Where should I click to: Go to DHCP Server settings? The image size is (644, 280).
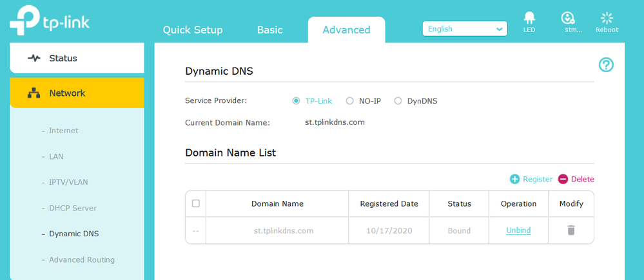click(x=73, y=208)
